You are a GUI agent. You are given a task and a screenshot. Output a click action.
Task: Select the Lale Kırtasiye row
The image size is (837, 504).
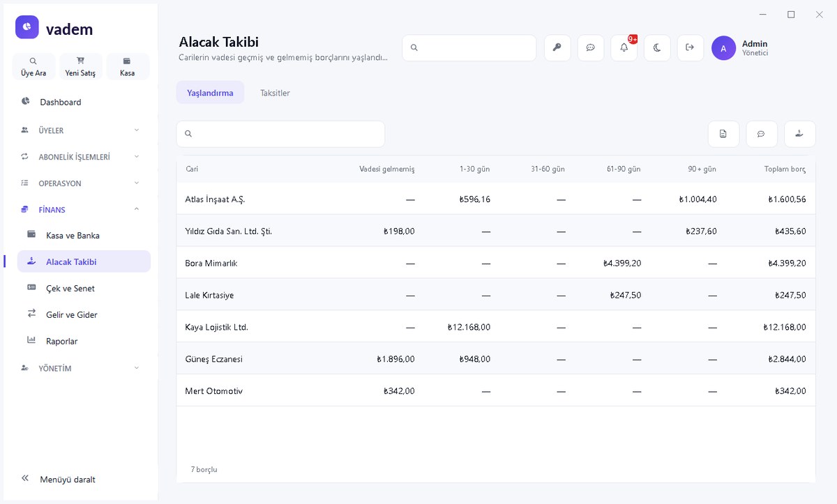click(496, 295)
